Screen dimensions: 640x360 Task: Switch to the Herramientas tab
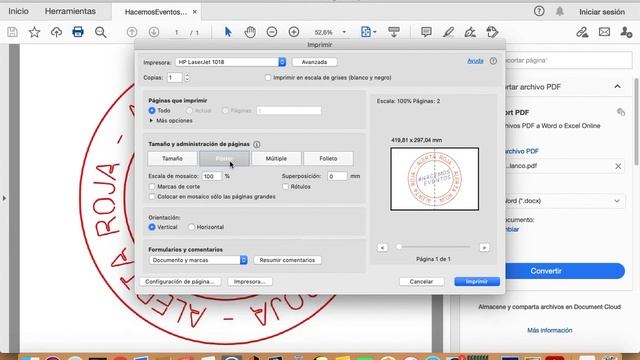tap(70, 11)
